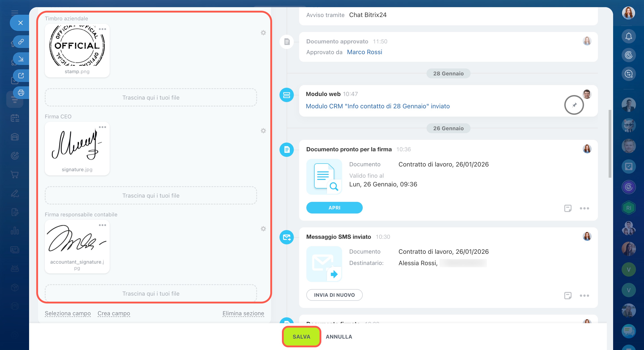Open three-dot menu on stamp.png thumbnail
Viewport: 644px width, 350px height.
pos(102,29)
